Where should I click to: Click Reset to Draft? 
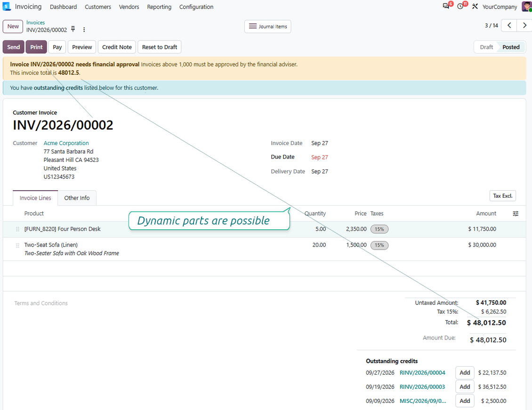[160, 47]
